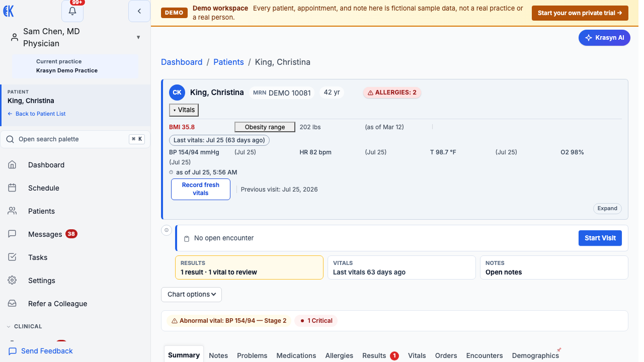Open the Results review card

coord(249,267)
